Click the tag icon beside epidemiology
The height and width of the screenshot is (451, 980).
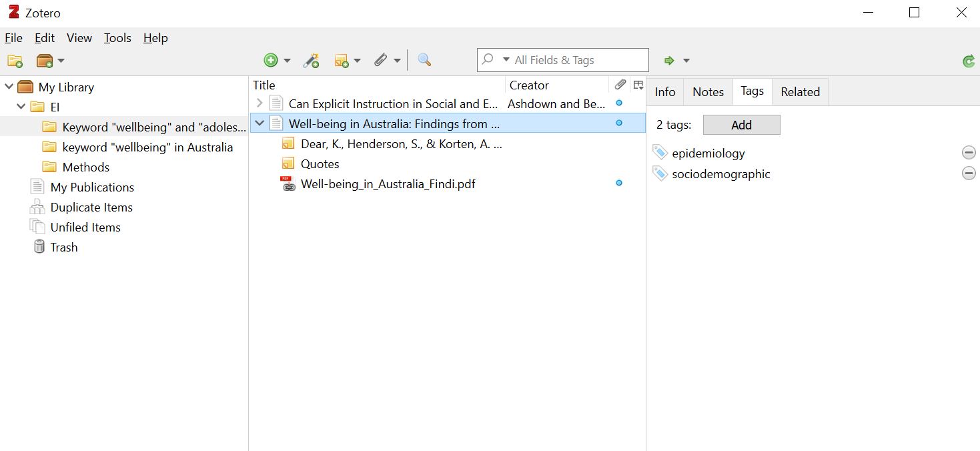(x=660, y=153)
